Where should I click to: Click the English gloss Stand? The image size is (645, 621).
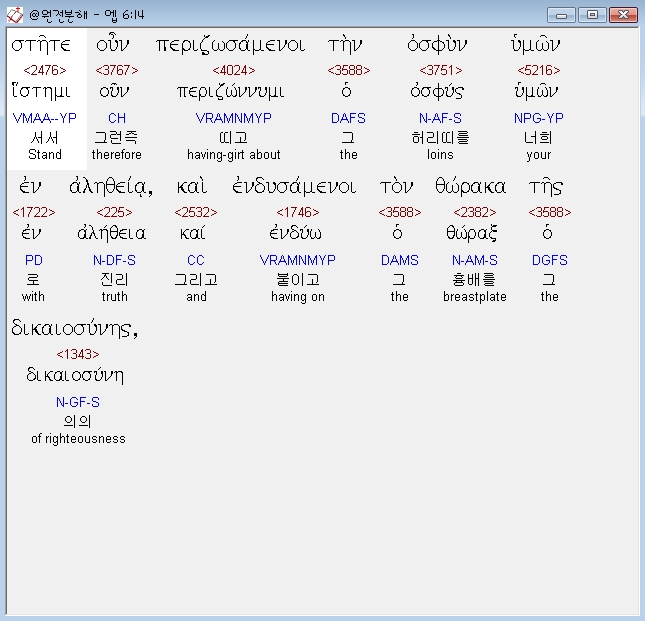pyautogui.click(x=45, y=155)
